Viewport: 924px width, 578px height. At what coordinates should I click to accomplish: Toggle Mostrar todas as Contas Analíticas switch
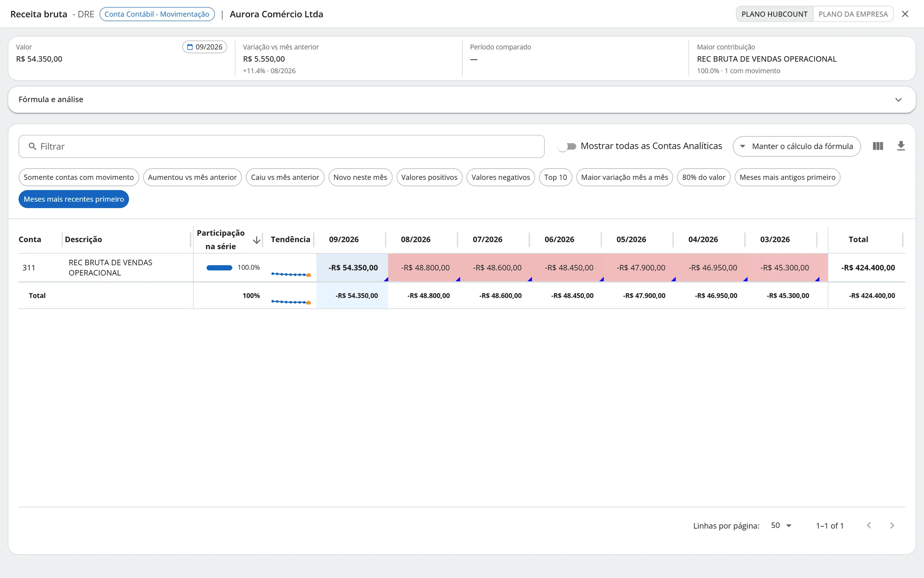click(567, 146)
